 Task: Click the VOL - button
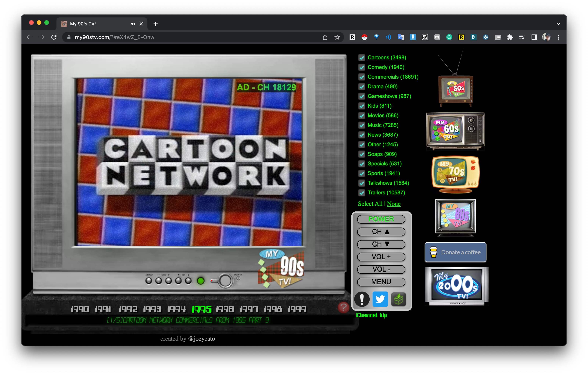tap(381, 269)
